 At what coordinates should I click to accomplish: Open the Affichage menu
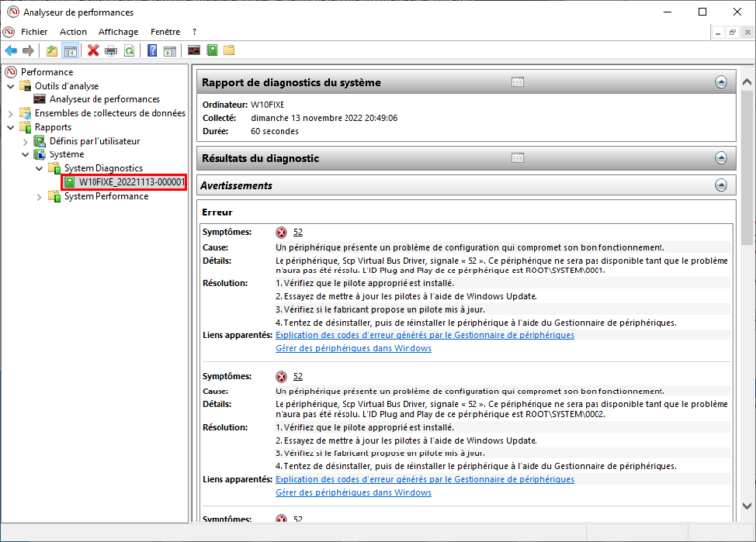[118, 31]
